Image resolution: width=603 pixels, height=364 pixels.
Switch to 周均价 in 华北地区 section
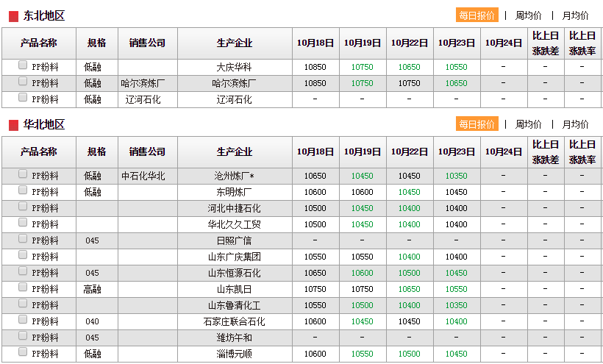529,124
